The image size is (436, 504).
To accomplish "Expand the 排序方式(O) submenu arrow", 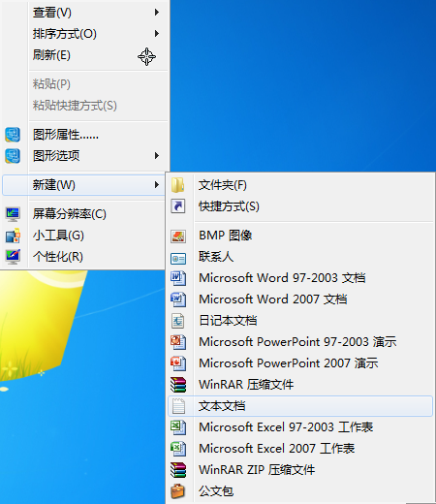I will (157, 34).
